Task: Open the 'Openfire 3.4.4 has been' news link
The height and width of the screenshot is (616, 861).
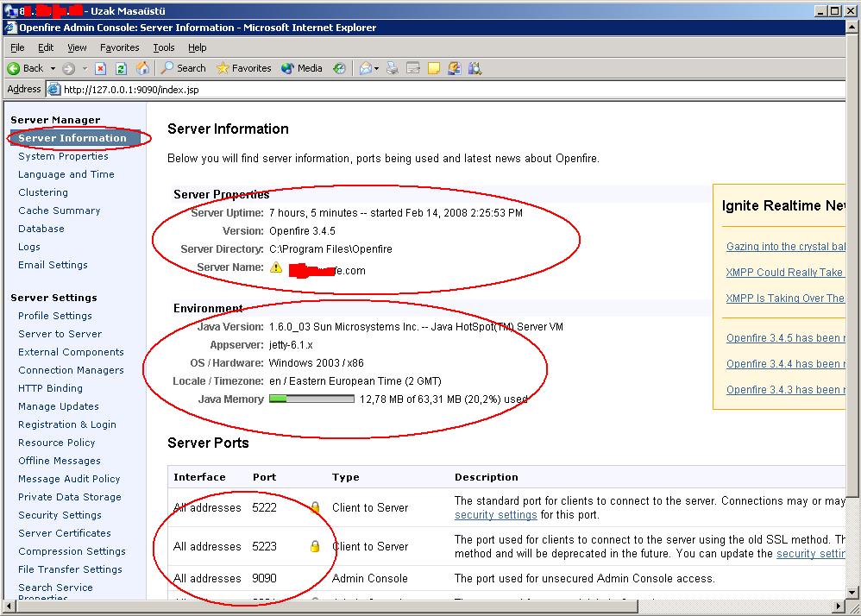Action: (786, 364)
